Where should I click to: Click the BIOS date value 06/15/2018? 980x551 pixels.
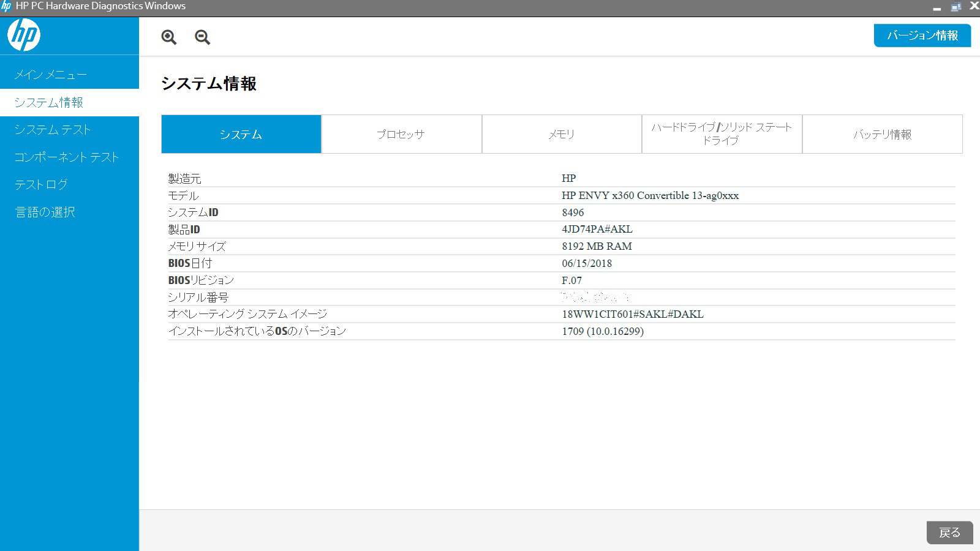coord(587,263)
